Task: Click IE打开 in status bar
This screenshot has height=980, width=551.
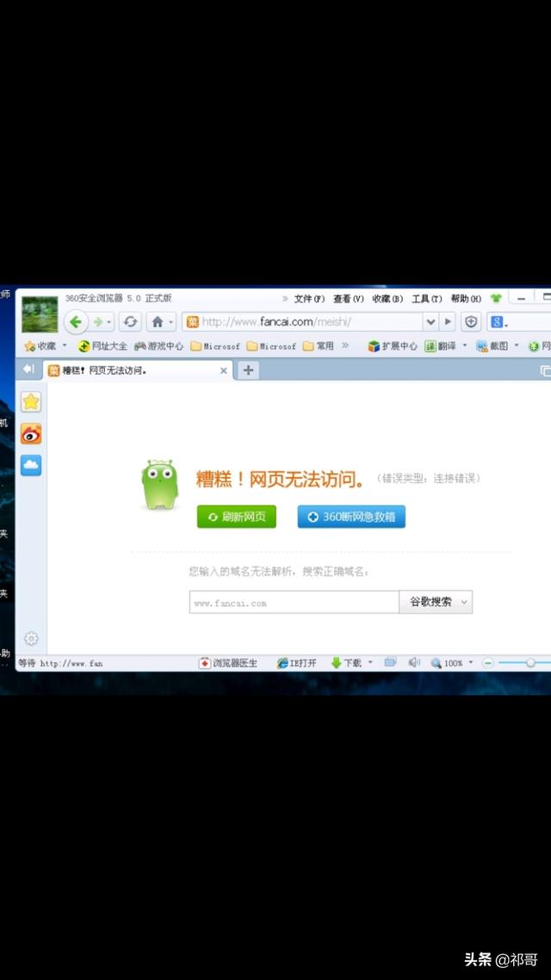Action: coord(297,663)
